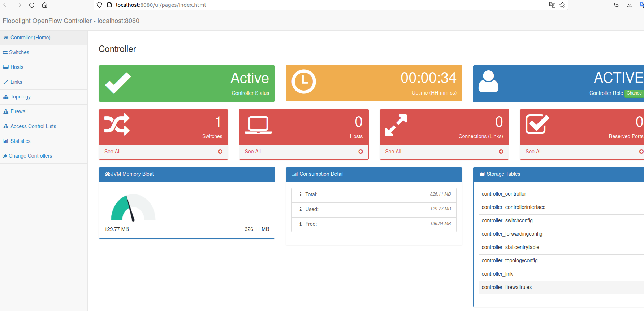Select controller_firewallrules table row
644x311 pixels.
(x=561, y=288)
